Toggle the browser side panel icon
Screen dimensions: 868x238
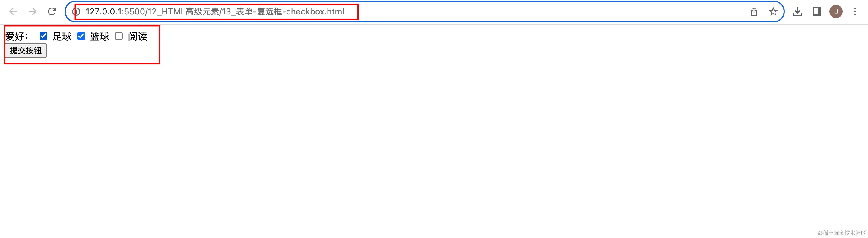coord(816,12)
